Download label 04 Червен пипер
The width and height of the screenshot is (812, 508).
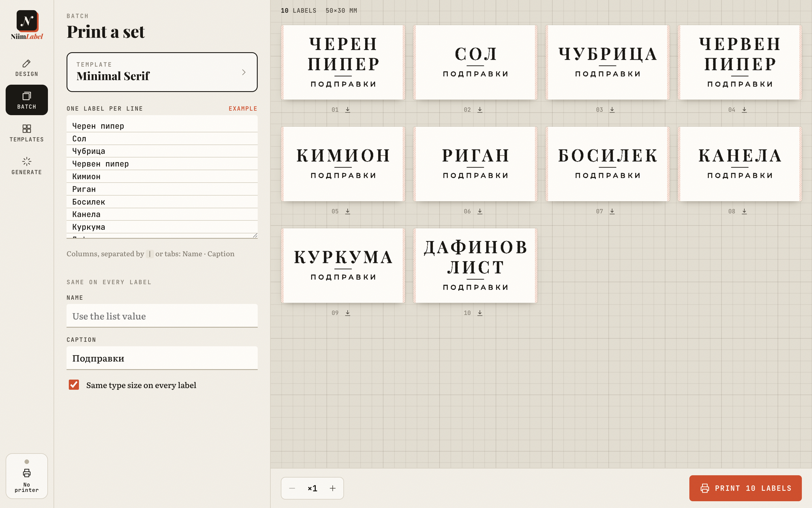tap(744, 110)
